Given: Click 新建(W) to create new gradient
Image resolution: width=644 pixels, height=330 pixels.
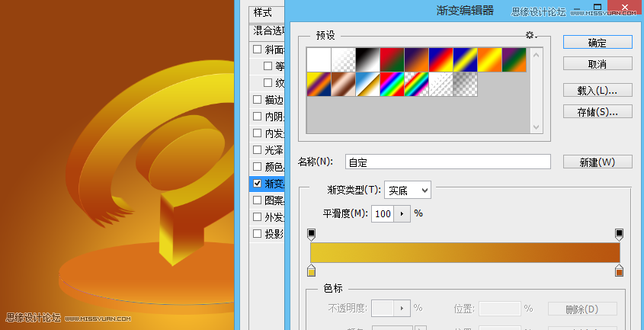Looking at the screenshot, I should [598, 162].
